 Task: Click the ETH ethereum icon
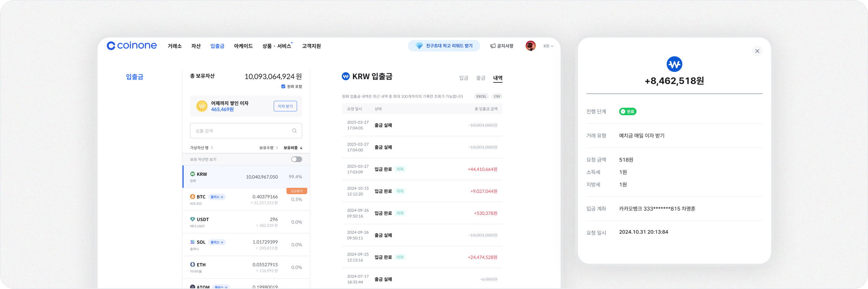pyautogui.click(x=192, y=264)
